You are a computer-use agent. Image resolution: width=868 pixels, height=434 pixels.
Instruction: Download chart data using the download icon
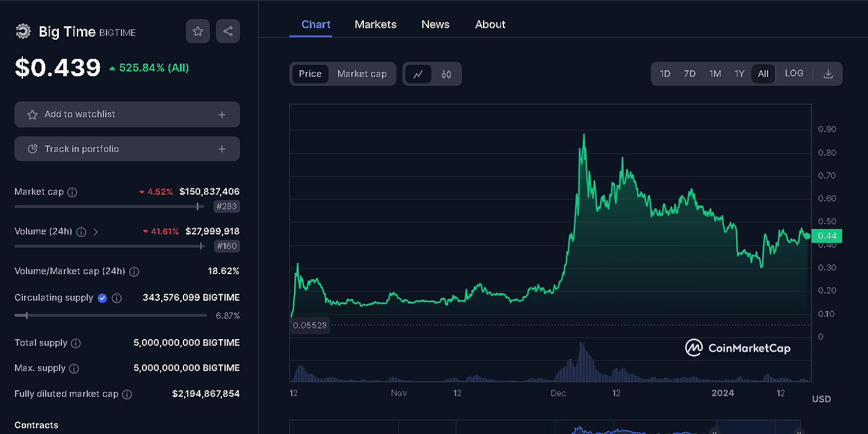[x=828, y=74]
